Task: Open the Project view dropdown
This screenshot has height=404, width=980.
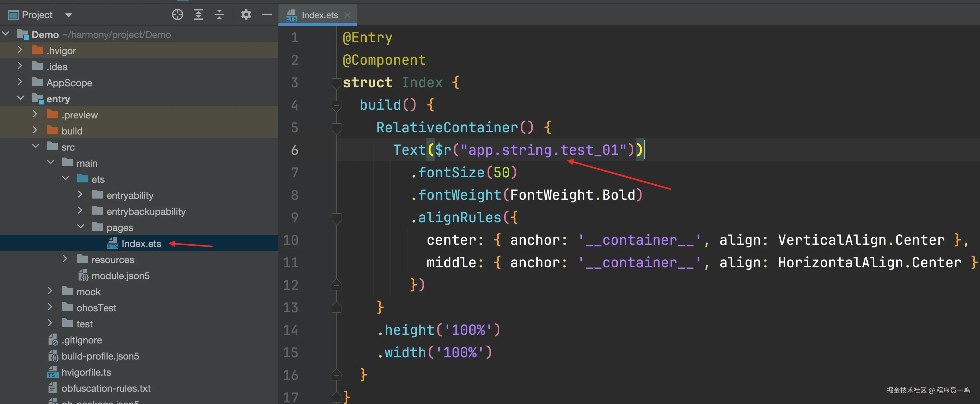Action: 68,15
